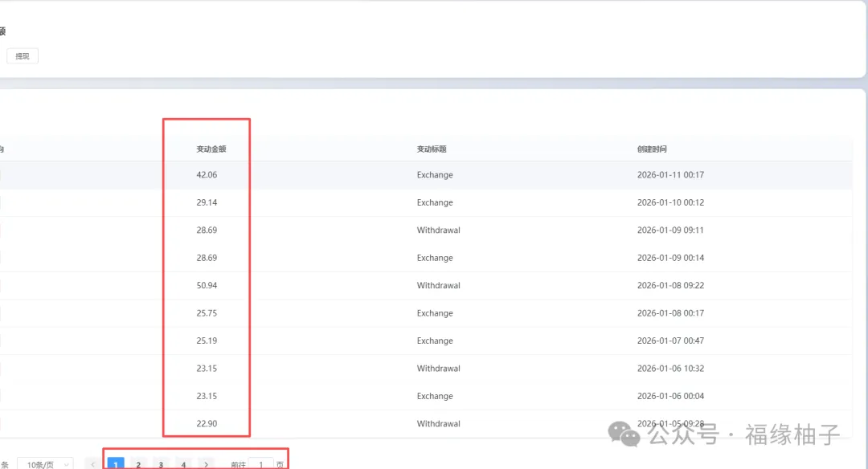This screenshot has height=469, width=868.
Task: Switch to page 2 in pagination
Action: point(138,464)
